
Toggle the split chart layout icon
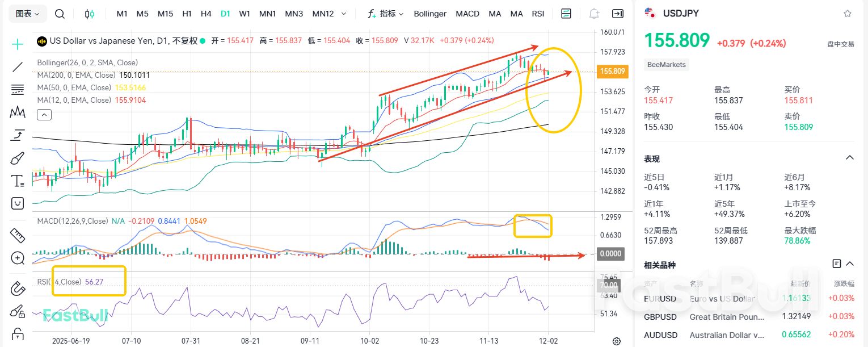click(566, 14)
